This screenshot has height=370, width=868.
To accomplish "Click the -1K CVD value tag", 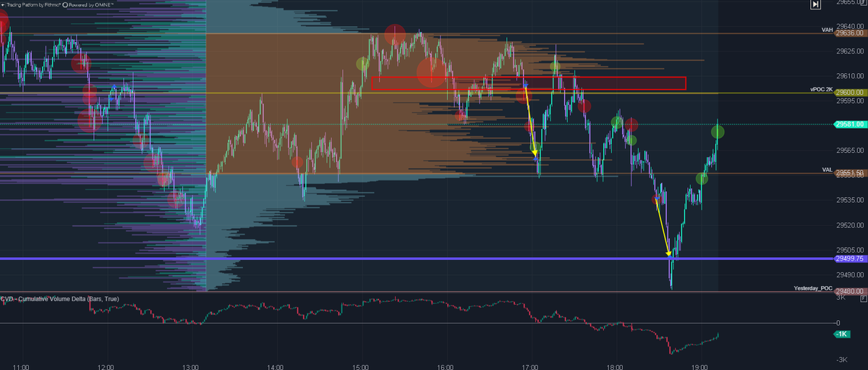I will (842, 334).
